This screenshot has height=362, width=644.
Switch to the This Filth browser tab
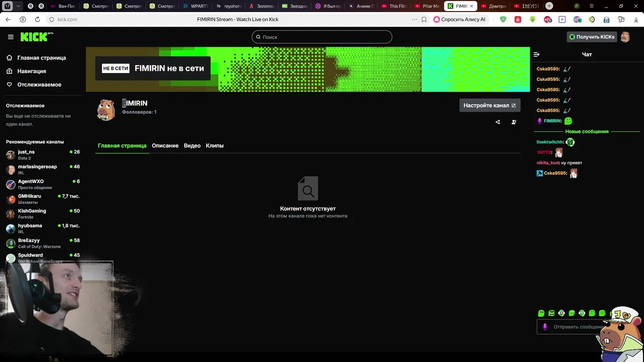point(394,6)
